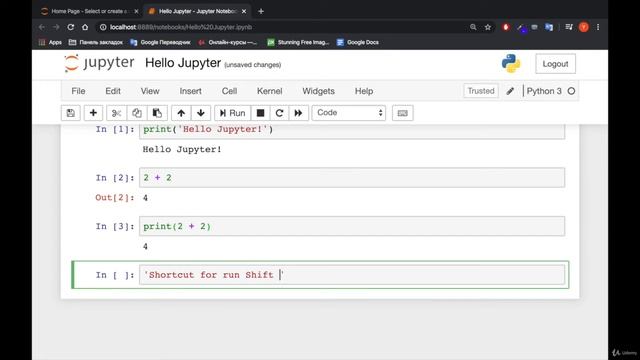Click the zoom magnifier icon in address bar

tap(473, 27)
